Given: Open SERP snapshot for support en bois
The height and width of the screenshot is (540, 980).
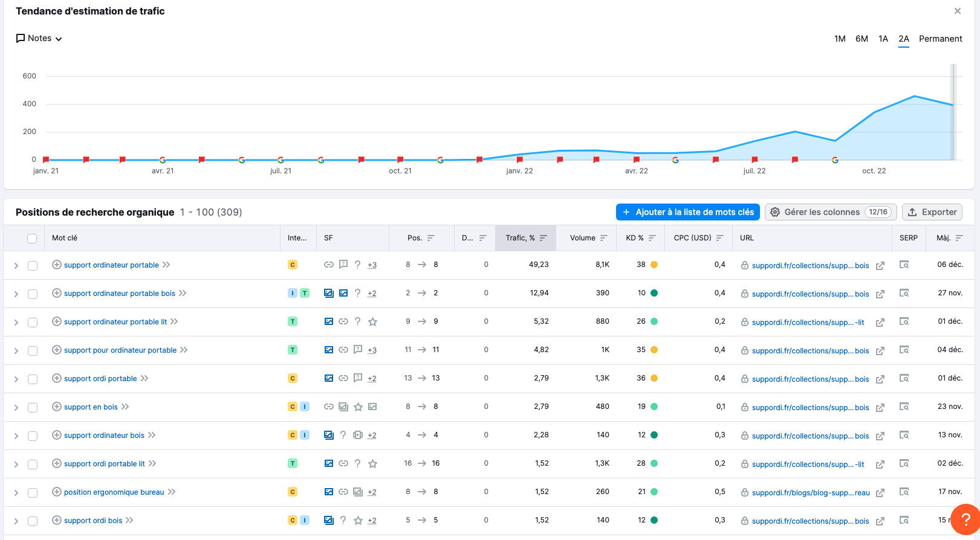Looking at the screenshot, I should 904,407.
